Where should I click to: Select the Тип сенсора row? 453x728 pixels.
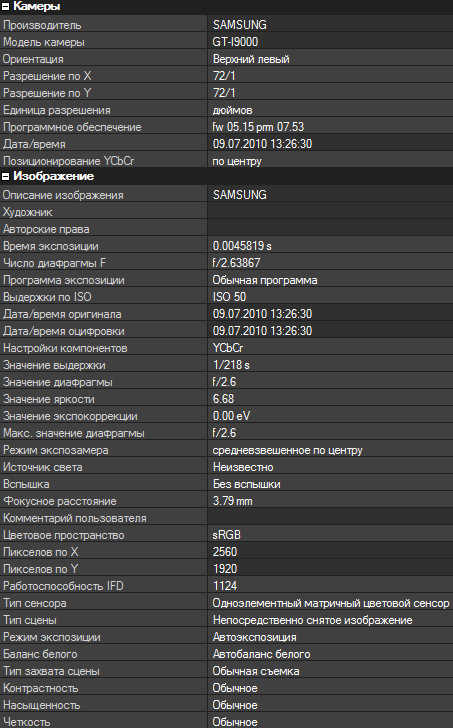[226, 603]
